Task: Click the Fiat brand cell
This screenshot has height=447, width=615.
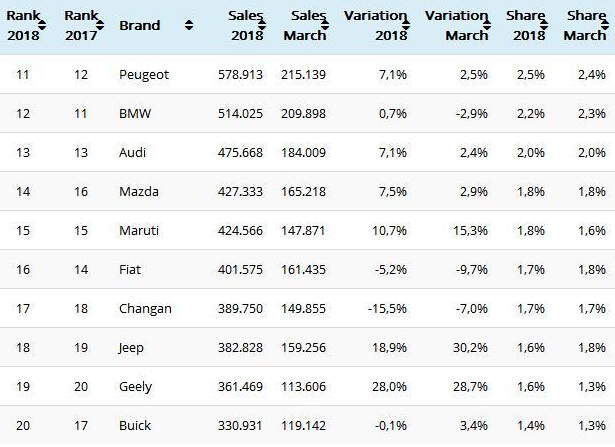Action: (130, 269)
